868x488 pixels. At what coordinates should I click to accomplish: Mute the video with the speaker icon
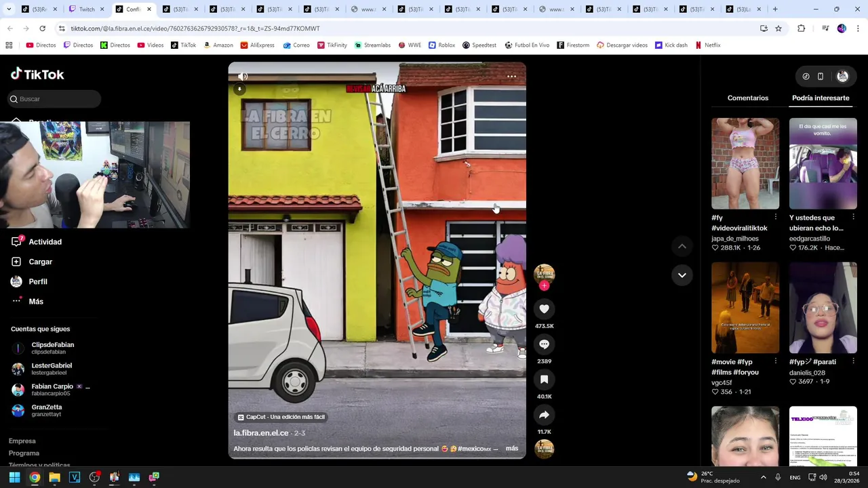[243, 77]
